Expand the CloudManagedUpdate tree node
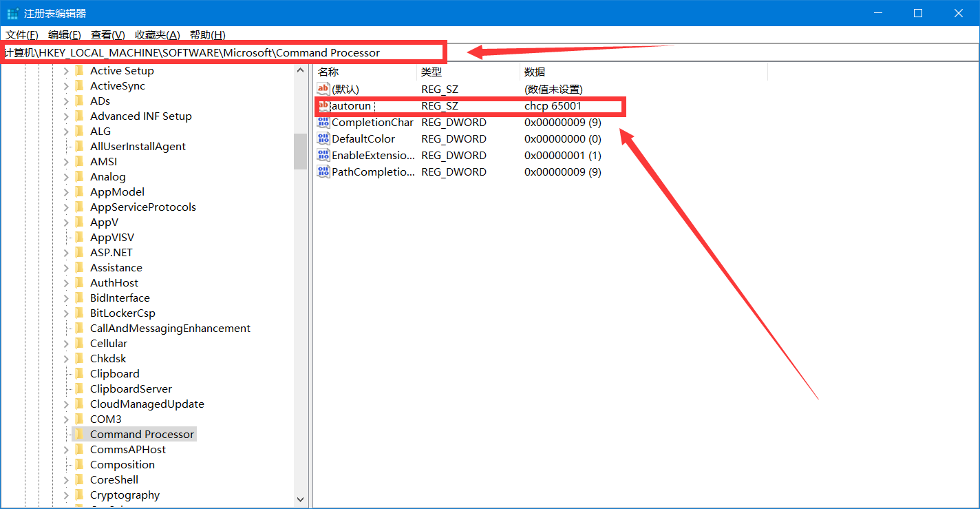Screen dimensions: 980x509 66,404
